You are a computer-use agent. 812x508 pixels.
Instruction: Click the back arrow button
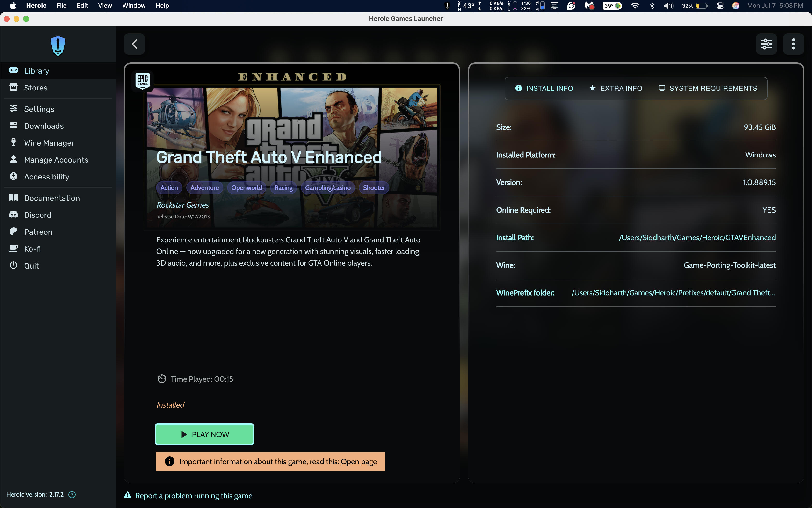(x=134, y=44)
